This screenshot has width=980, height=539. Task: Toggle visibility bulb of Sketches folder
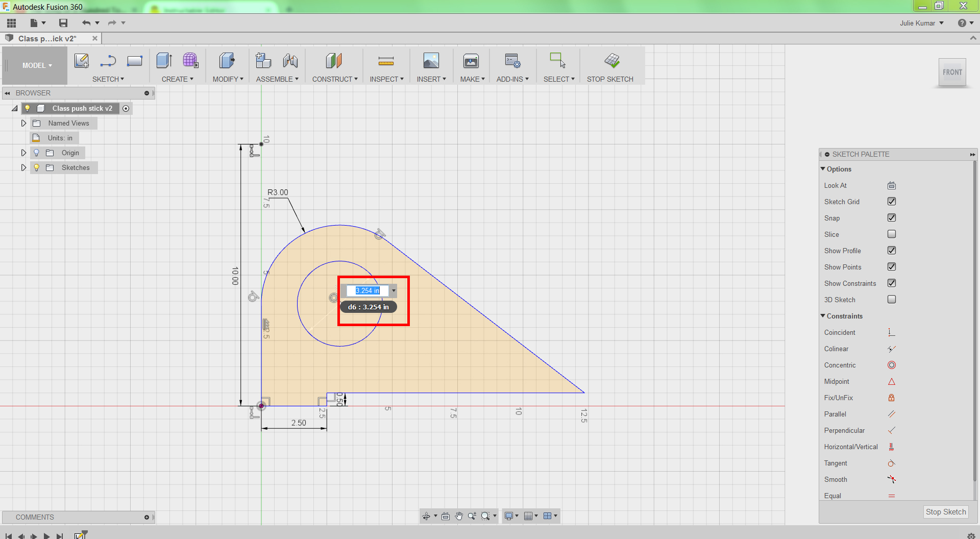(36, 167)
